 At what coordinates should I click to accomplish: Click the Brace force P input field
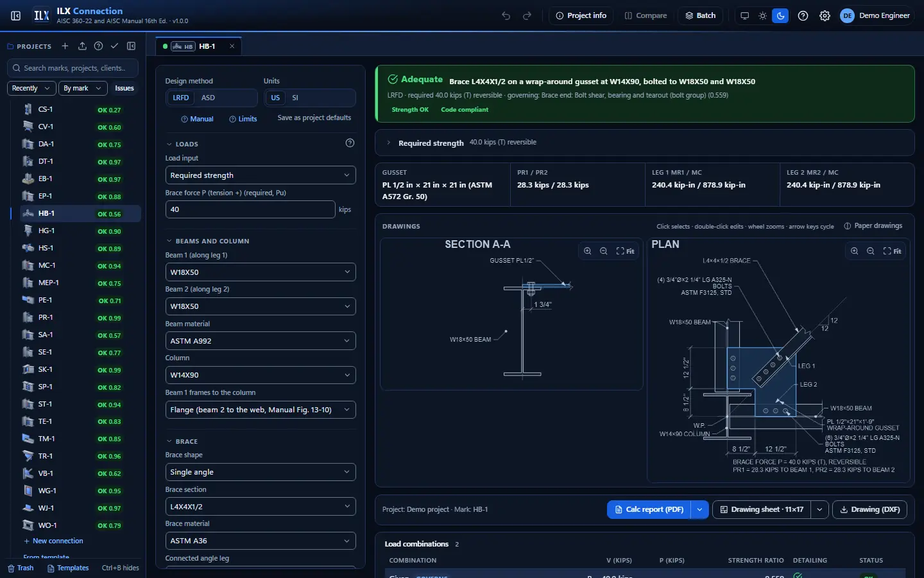coord(250,209)
